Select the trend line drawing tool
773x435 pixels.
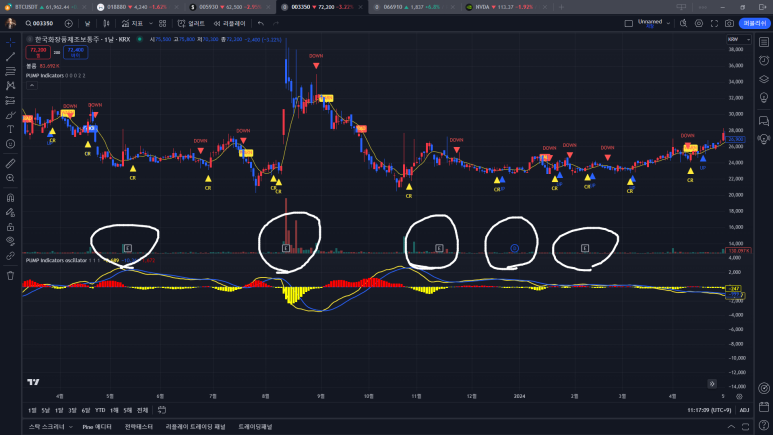[10, 56]
